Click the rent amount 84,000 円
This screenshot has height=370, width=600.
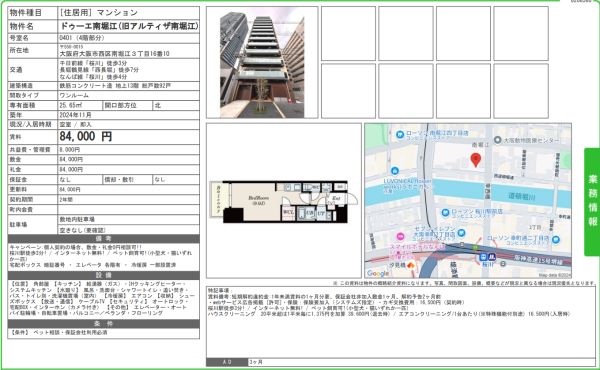86,136
